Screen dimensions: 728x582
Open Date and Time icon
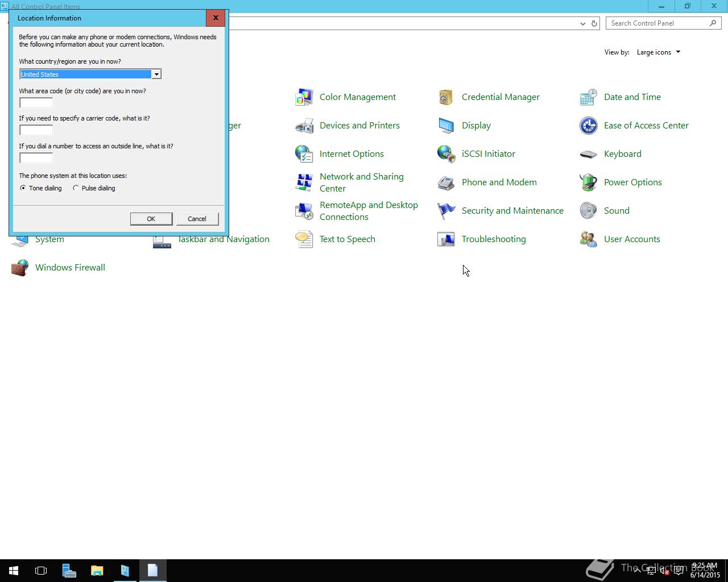coord(589,97)
